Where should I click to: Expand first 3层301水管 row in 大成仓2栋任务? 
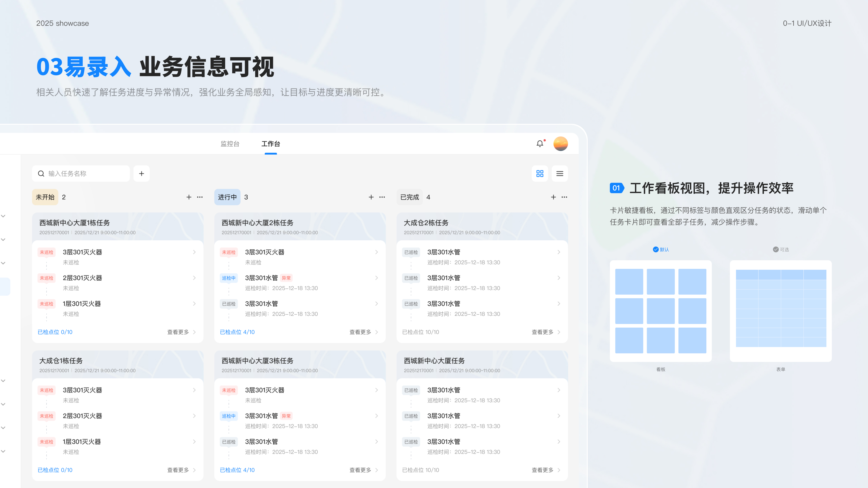[x=559, y=252]
